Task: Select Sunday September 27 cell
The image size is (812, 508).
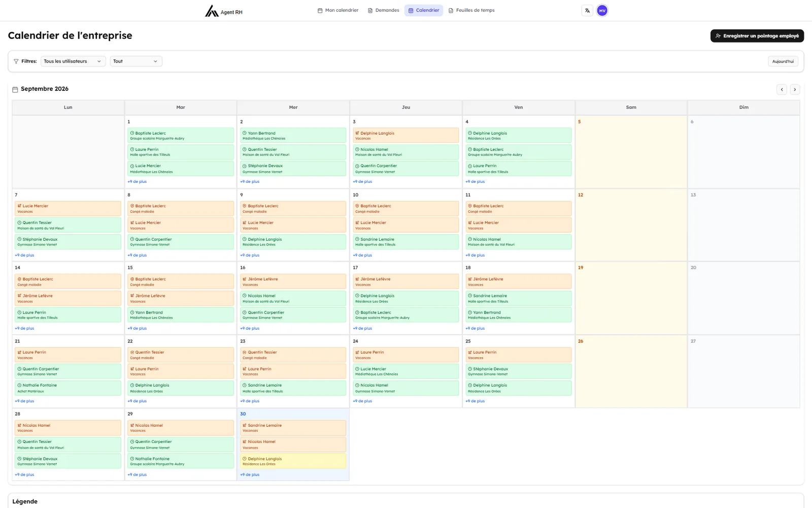Action: pyautogui.click(x=744, y=371)
